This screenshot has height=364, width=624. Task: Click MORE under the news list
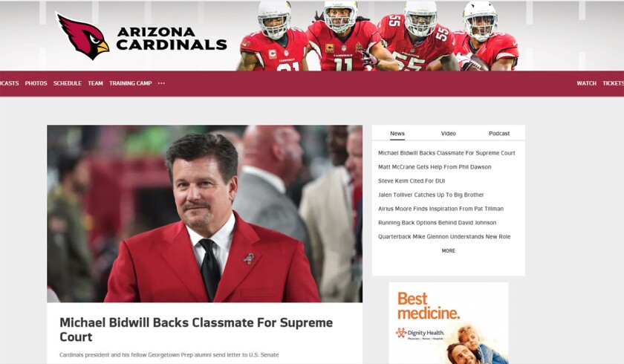tap(448, 250)
